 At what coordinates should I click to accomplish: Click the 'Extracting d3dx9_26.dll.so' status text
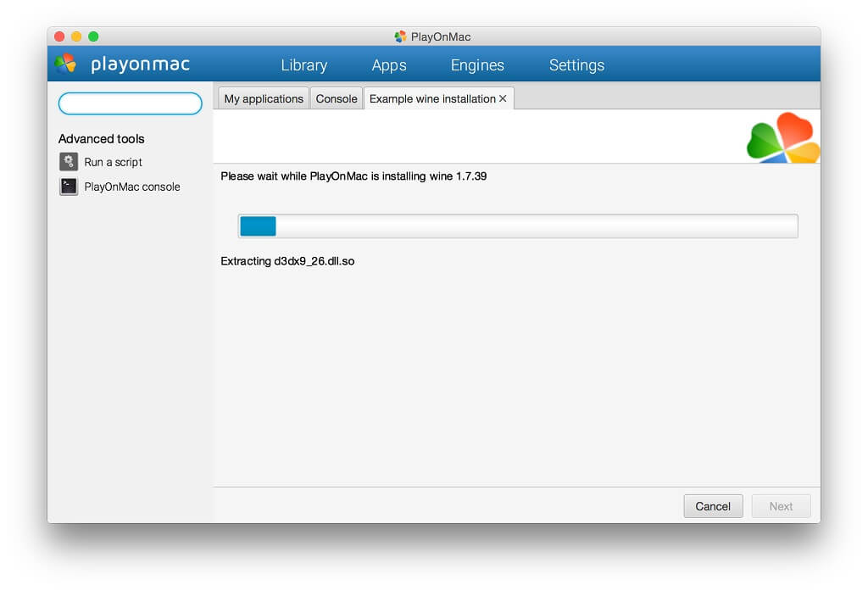click(x=287, y=261)
